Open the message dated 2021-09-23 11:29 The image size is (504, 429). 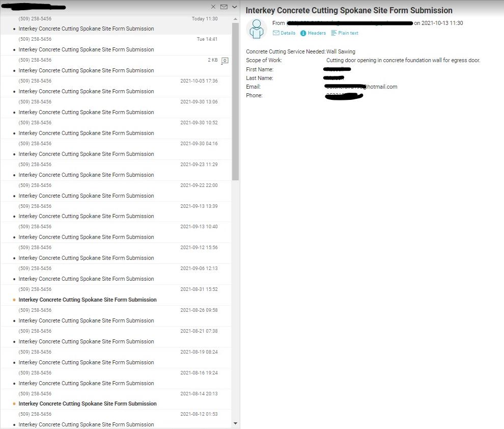tap(116, 171)
